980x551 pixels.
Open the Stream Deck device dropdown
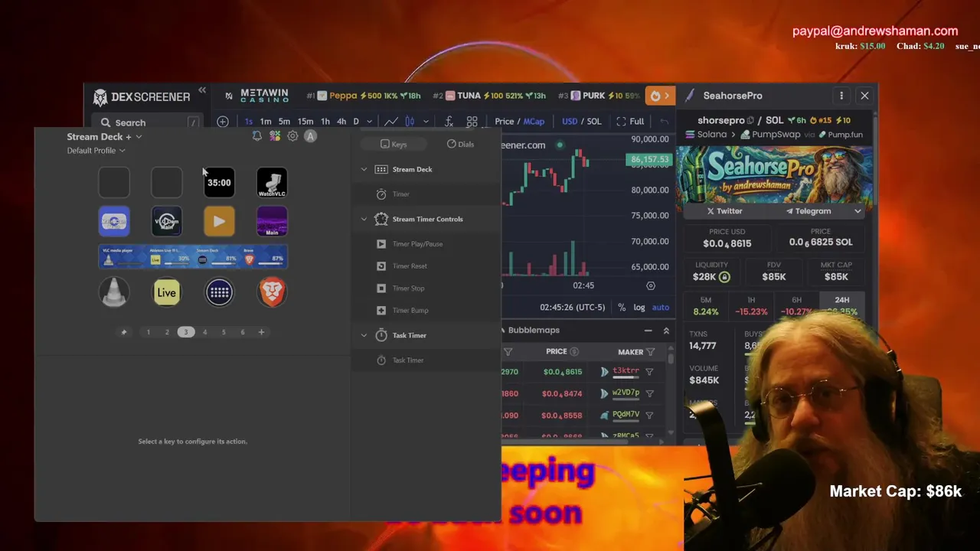click(139, 137)
